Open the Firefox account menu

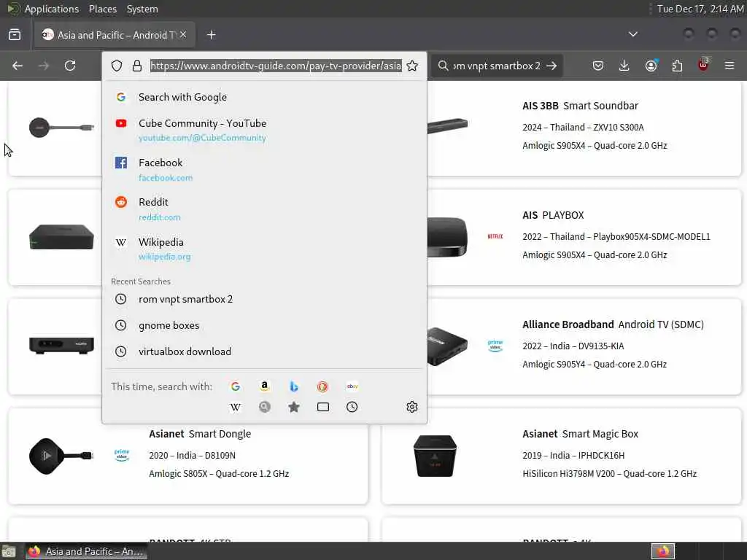coord(651,66)
